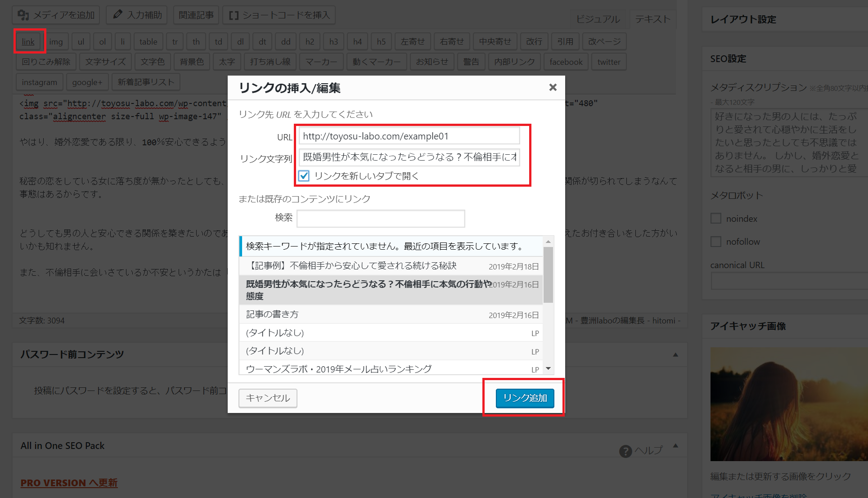Apply 右寄せ right alignment
The image size is (868, 498).
pyautogui.click(x=452, y=41)
